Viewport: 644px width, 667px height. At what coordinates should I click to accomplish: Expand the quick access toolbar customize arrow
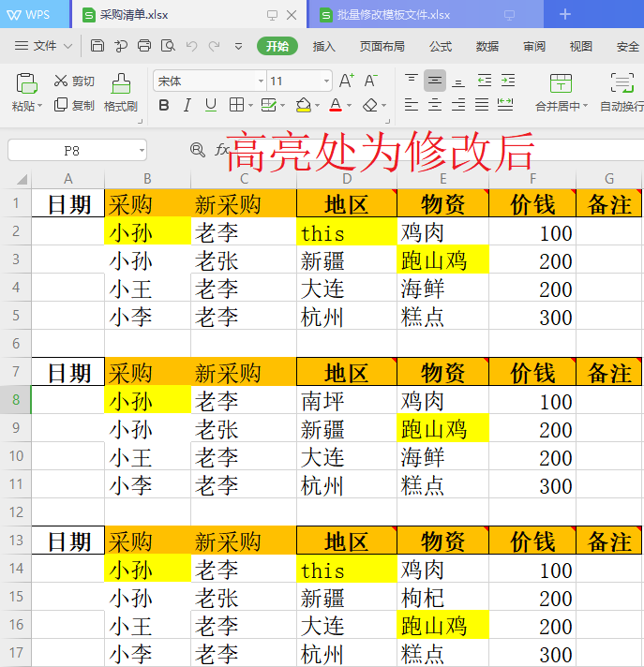(x=238, y=46)
